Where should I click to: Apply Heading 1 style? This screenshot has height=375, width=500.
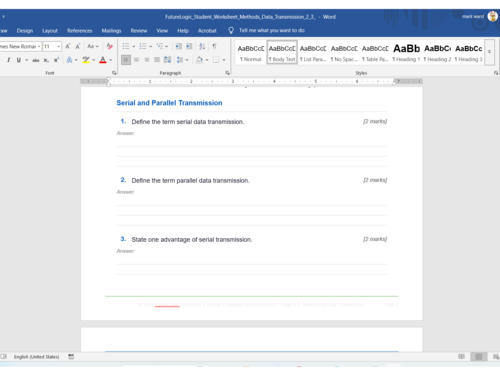[x=406, y=52]
